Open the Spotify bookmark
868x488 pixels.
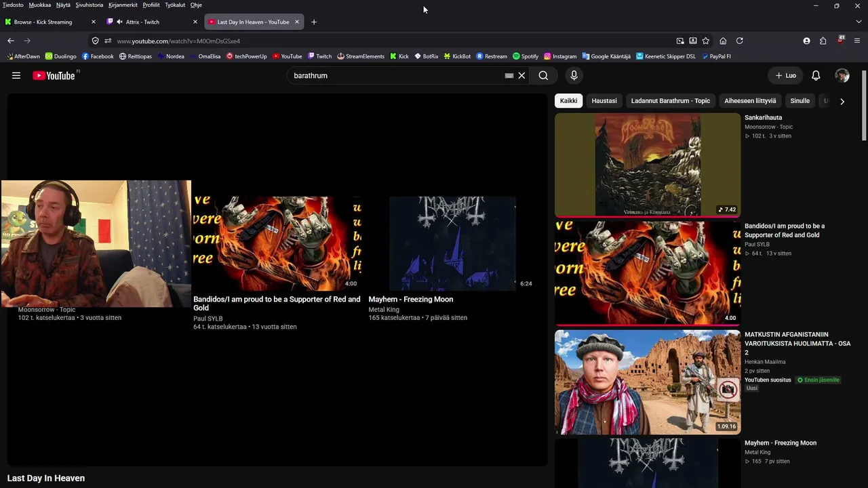(526, 56)
